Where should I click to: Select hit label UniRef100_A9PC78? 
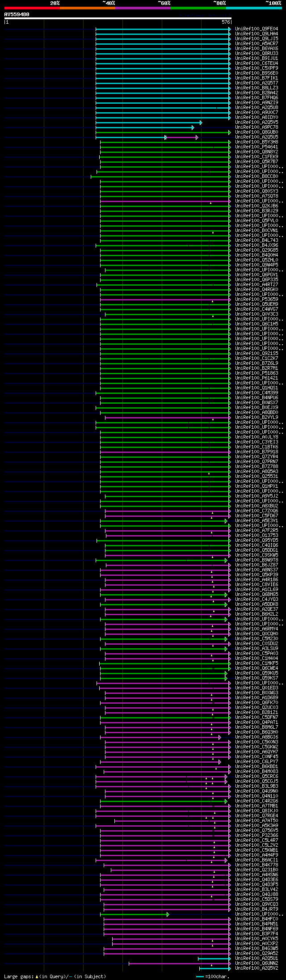click(257, 127)
